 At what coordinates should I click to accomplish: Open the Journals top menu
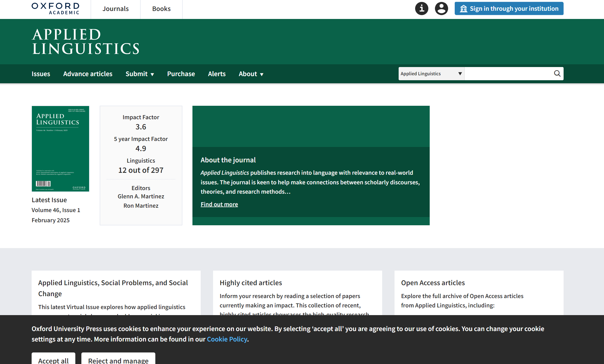[115, 9]
